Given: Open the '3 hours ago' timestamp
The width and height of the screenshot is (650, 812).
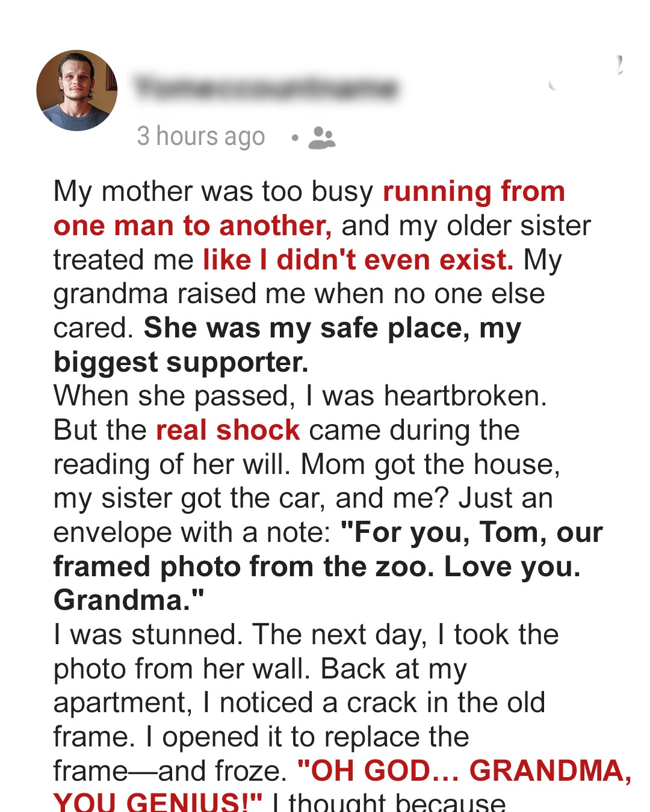Looking at the screenshot, I should 200,137.
